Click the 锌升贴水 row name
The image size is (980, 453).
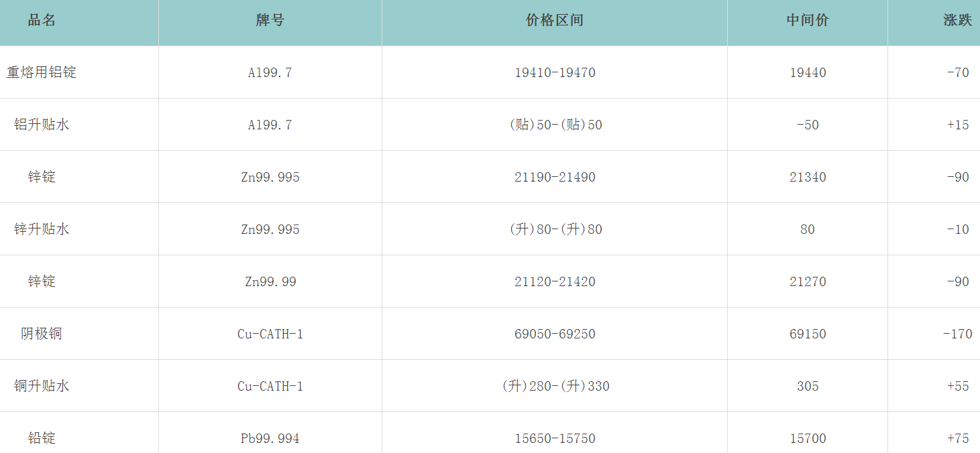[42, 229]
